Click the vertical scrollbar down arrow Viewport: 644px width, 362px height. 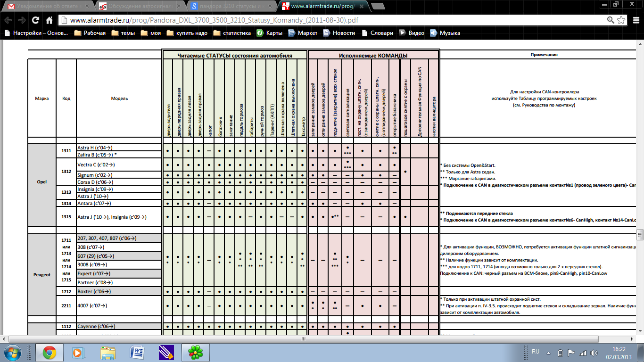point(640,332)
